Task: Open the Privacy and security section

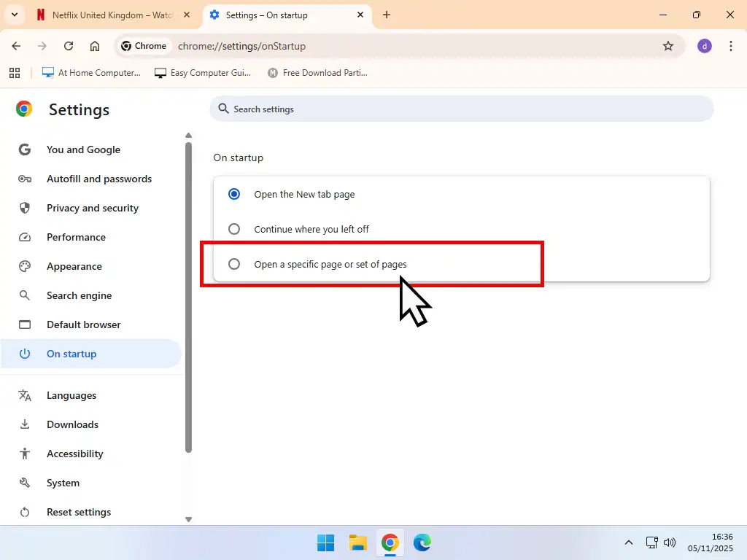Action: [92, 208]
